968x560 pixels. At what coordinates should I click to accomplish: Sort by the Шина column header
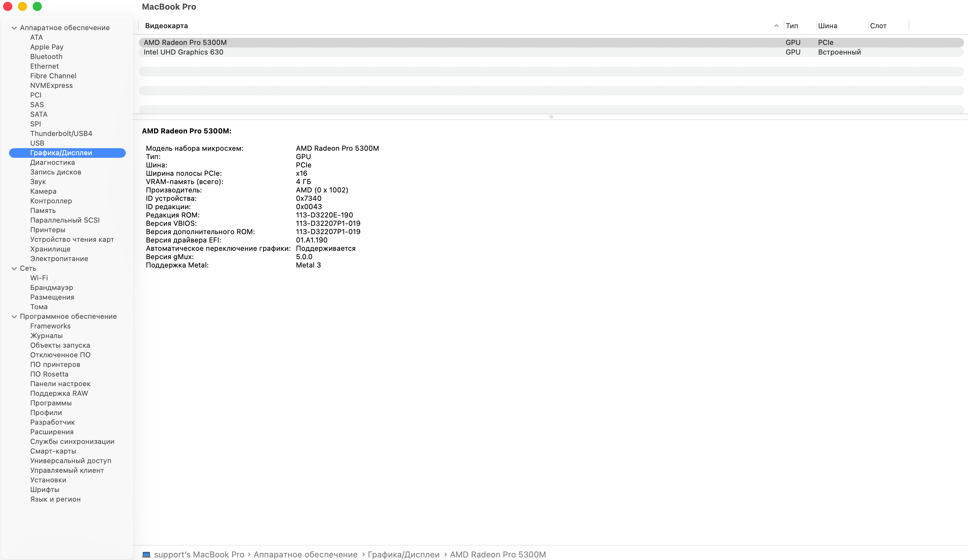[x=827, y=26]
